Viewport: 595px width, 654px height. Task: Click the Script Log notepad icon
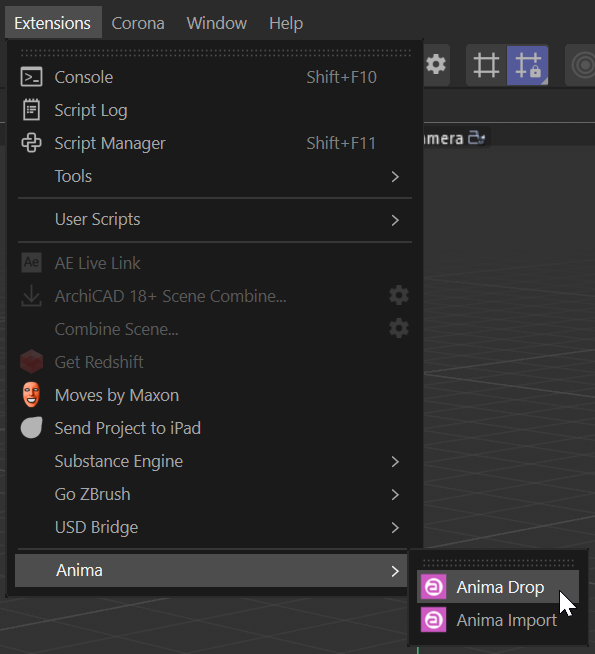(31, 110)
